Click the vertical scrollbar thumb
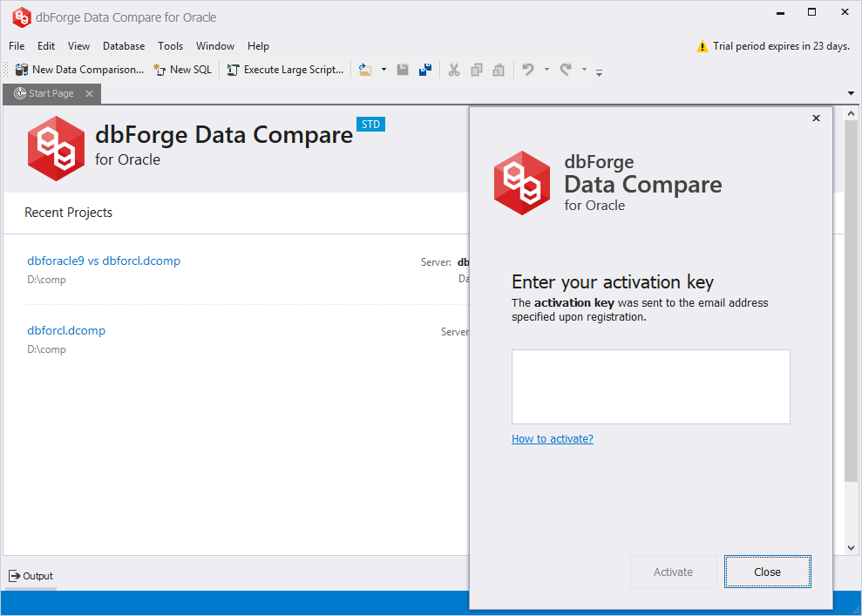 [x=851, y=301]
